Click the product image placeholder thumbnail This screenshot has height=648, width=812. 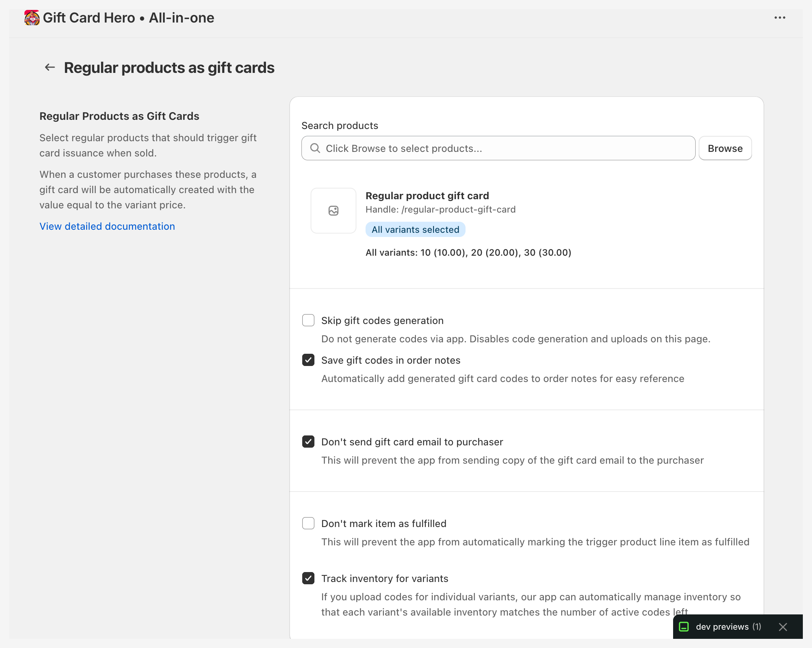[x=333, y=211]
